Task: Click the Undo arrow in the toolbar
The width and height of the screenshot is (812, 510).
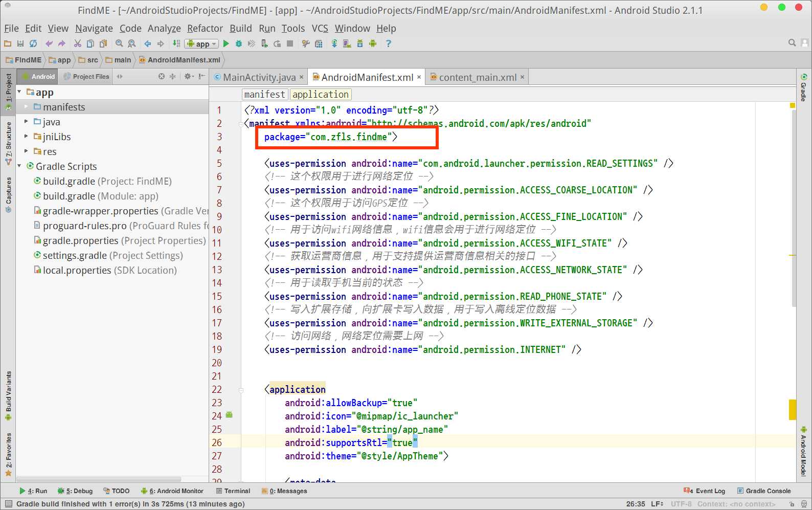Action: click(49, 43)
